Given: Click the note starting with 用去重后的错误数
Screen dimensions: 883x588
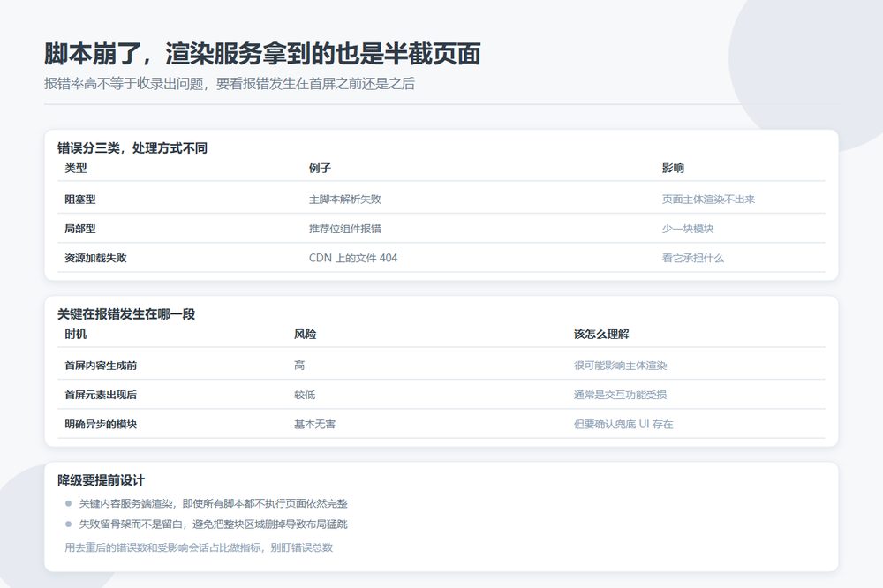Looking at the screenshot, I should pos(199,547).
